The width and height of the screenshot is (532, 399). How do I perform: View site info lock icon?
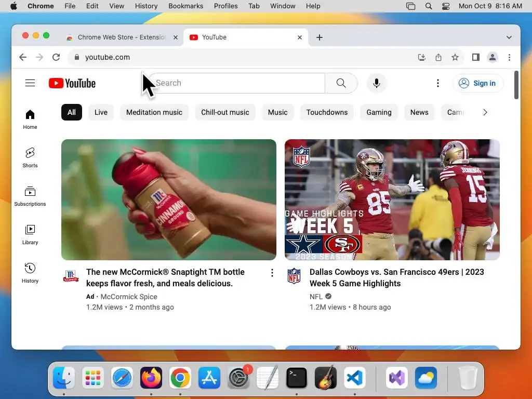77,57
